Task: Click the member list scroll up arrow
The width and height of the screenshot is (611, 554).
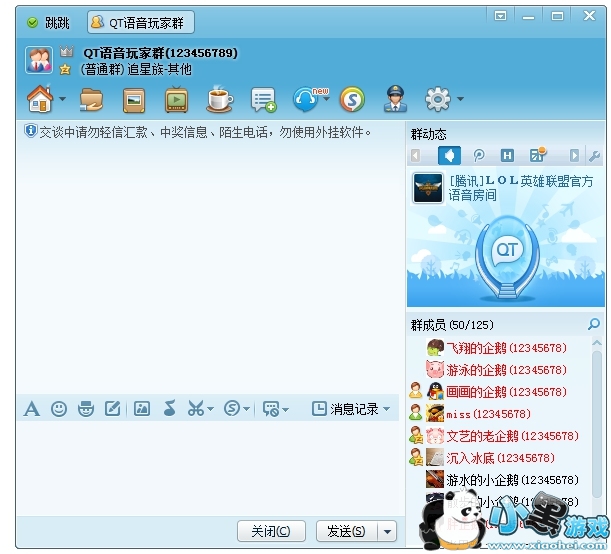Action: click(597, 342)
